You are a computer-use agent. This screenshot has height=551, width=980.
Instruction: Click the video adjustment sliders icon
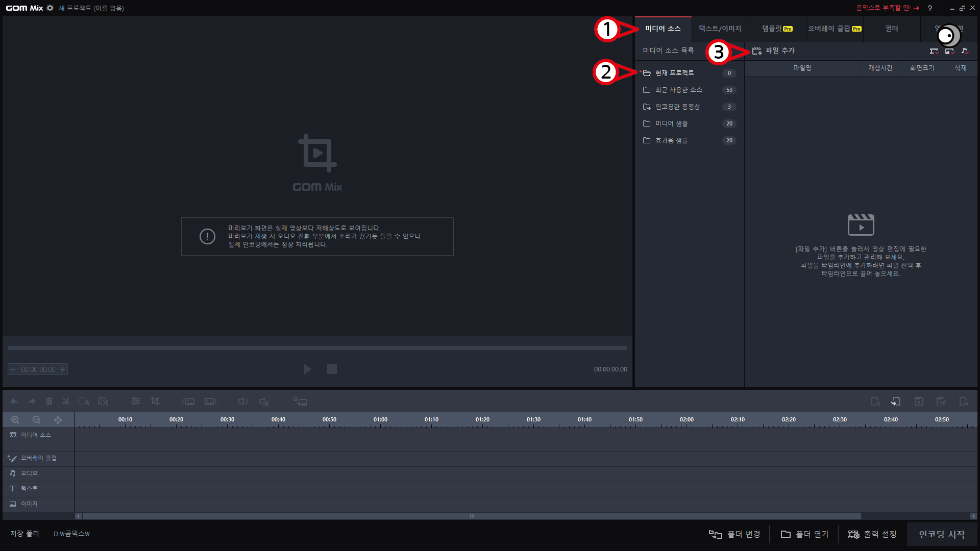pyautogui.click(x=135, y=402)
